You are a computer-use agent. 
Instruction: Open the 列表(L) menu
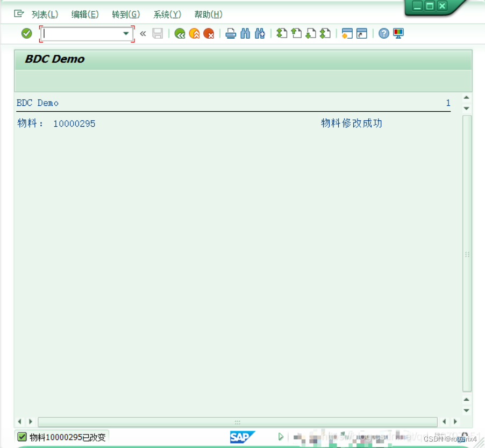45,15
